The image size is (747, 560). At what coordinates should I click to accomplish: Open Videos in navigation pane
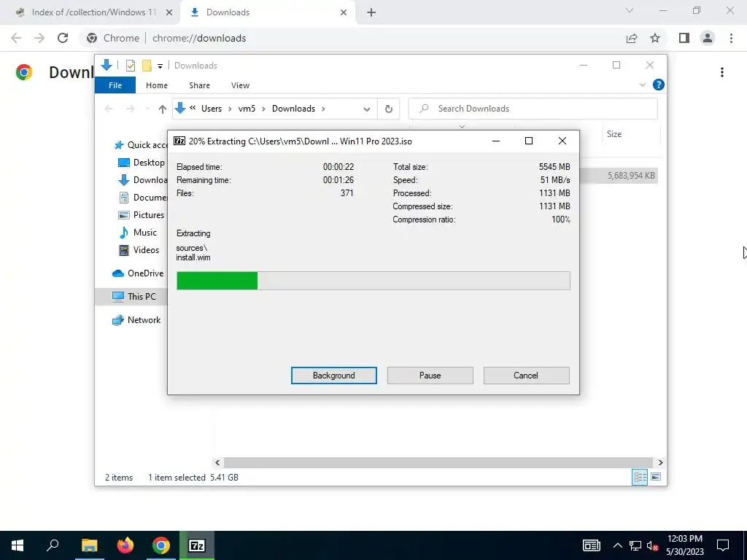pyautogui.click(x=139, y=250)
